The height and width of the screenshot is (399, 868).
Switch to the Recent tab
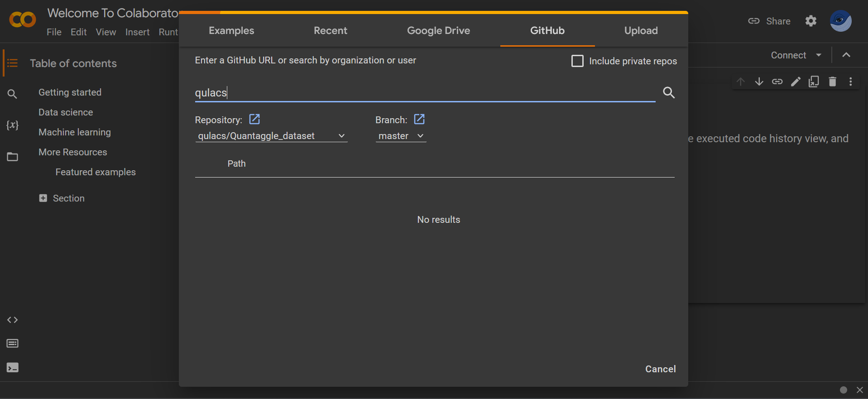tap(331, 30)
